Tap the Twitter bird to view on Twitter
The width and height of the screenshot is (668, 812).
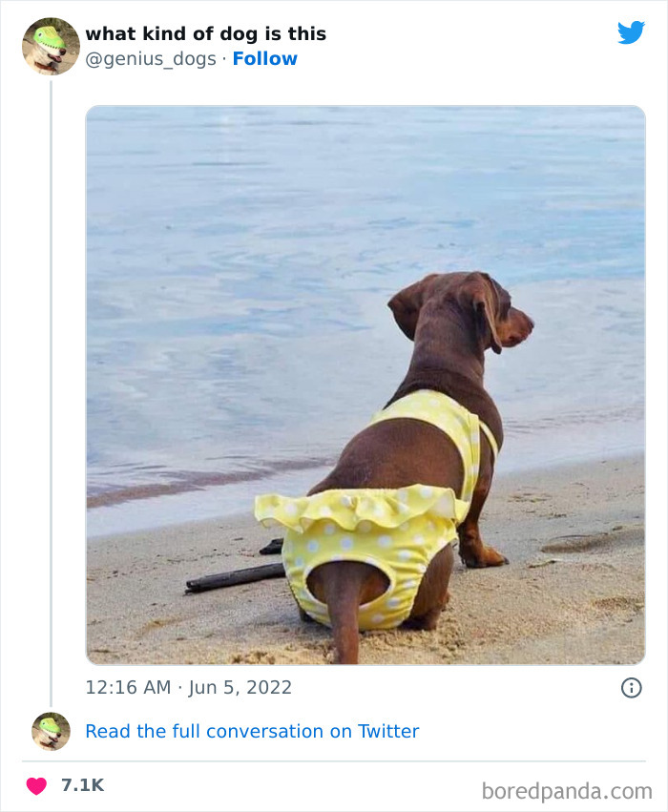pyautogui.click(x=632, y=31)
